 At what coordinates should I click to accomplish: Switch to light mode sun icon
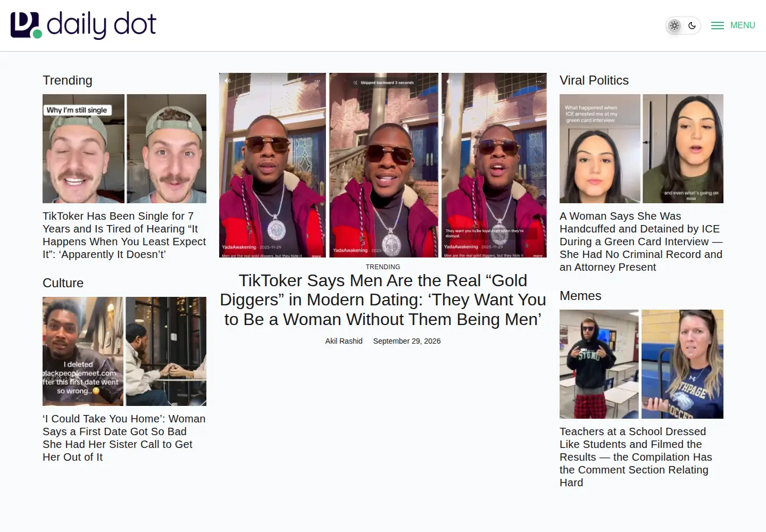(675, 26)
